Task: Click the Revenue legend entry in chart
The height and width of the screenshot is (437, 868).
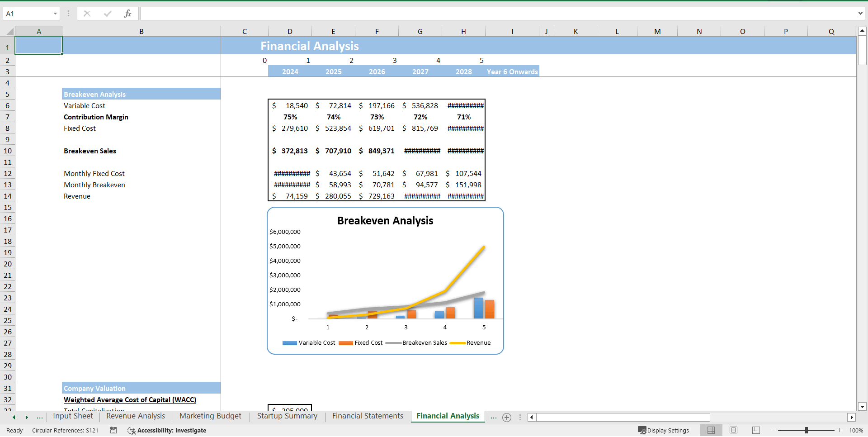Action: [470, 342]
